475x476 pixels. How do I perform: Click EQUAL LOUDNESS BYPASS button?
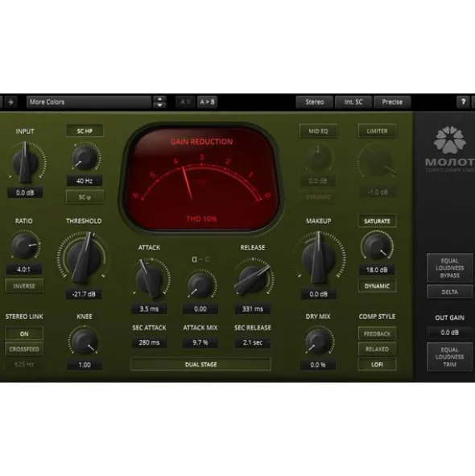tap(449, 268)
